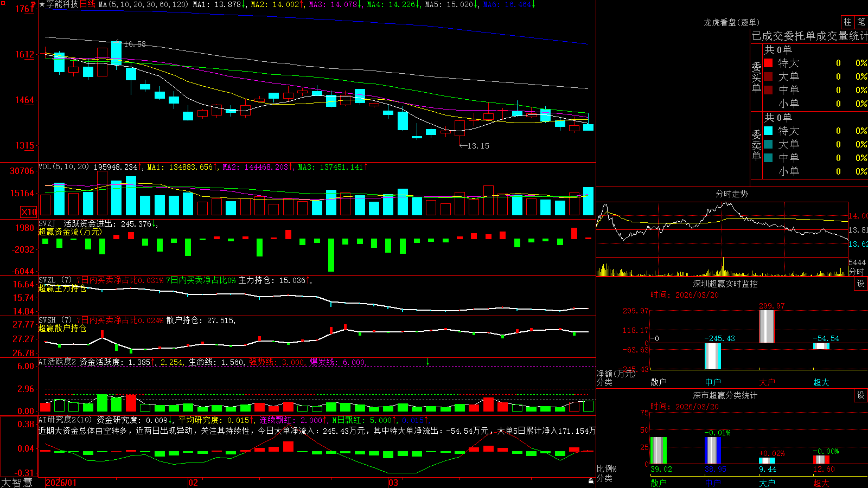The height and width of the screenshot is (488, 868).
Task: Click the 大智慧 label at bottom-left
Action: (17, 483)
